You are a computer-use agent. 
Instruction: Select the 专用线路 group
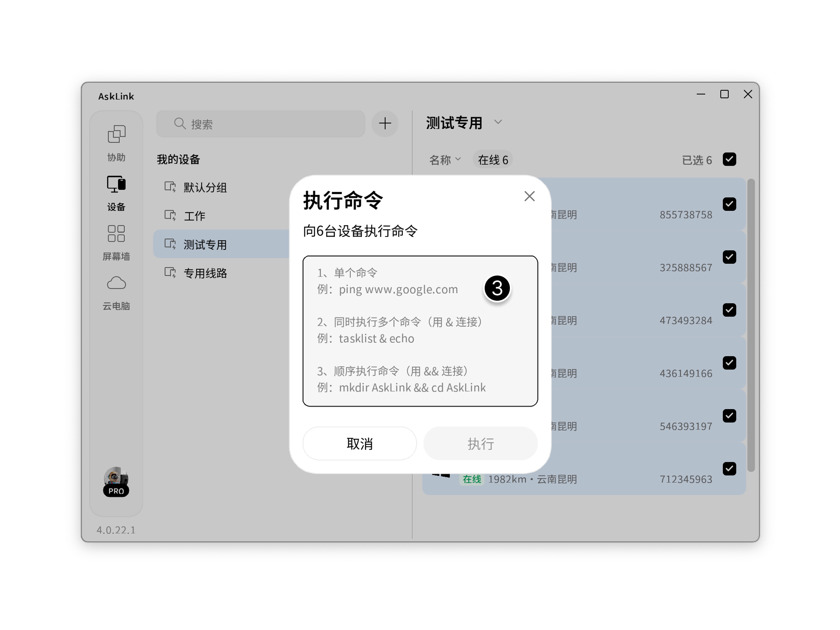pos(205,273)
